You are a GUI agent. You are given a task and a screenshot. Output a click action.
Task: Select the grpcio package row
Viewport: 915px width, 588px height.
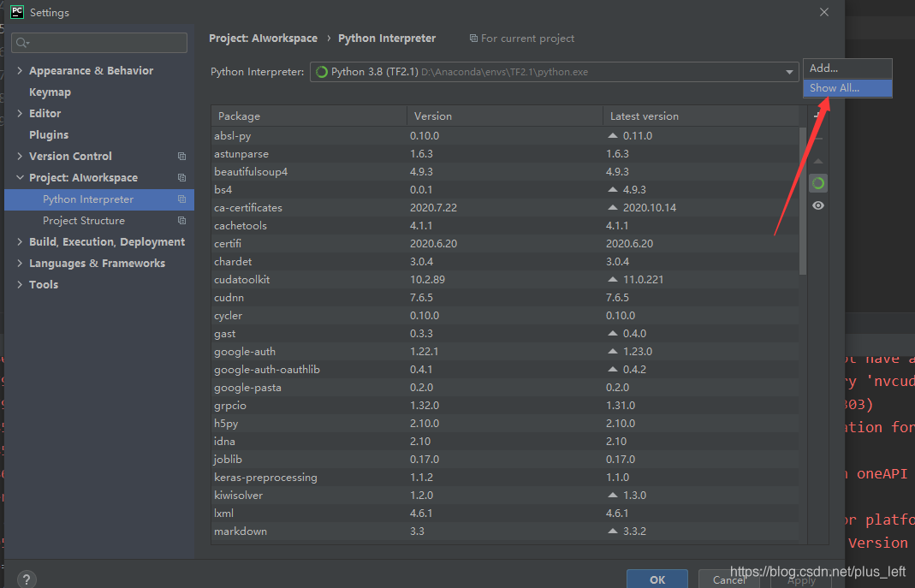coord(505,406)
